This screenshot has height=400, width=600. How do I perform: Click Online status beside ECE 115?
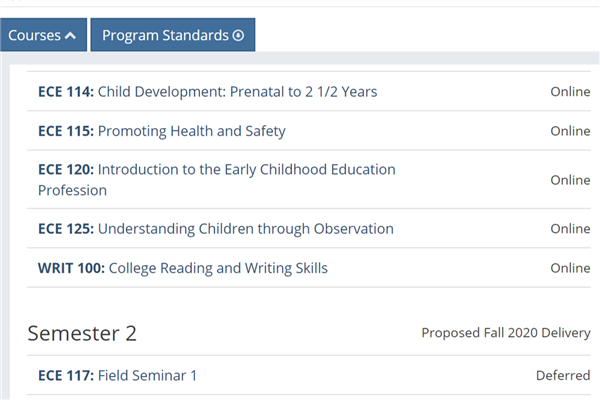[x=570, y=131]
